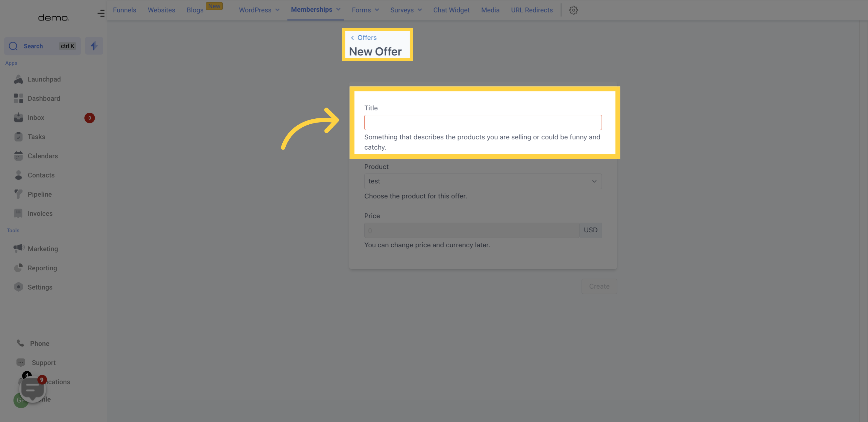The image size is (868, 422).
Task: Open the Funnels tab
Action: point(124,10)
